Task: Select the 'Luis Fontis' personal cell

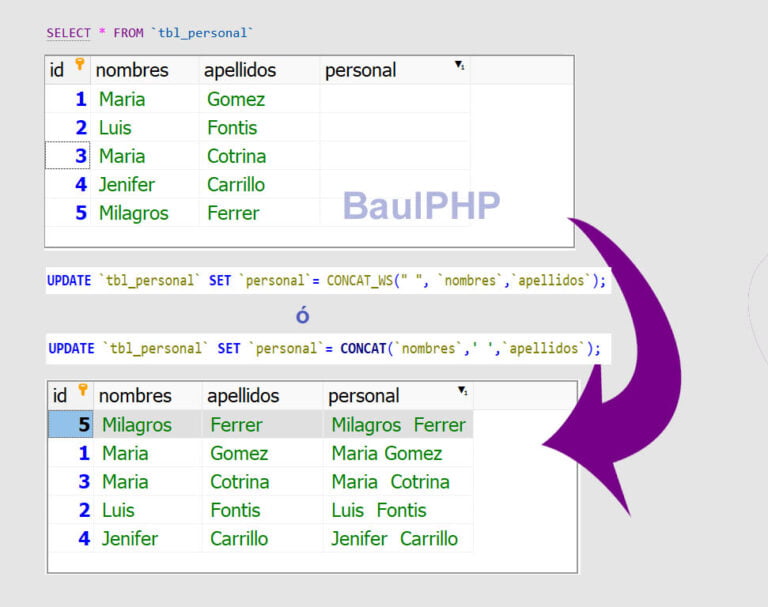Action: (x=378, y=510)
